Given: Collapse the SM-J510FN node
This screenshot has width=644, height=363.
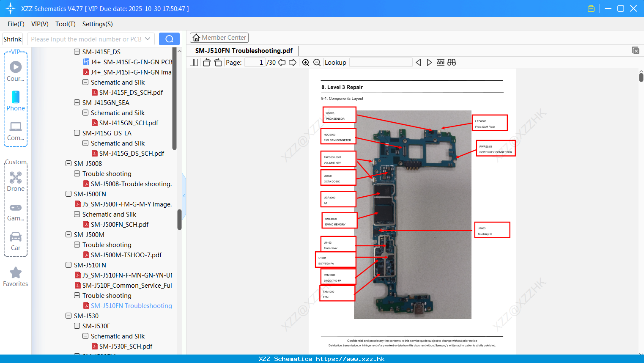Looking at the screenshot, I should (69, 265).
